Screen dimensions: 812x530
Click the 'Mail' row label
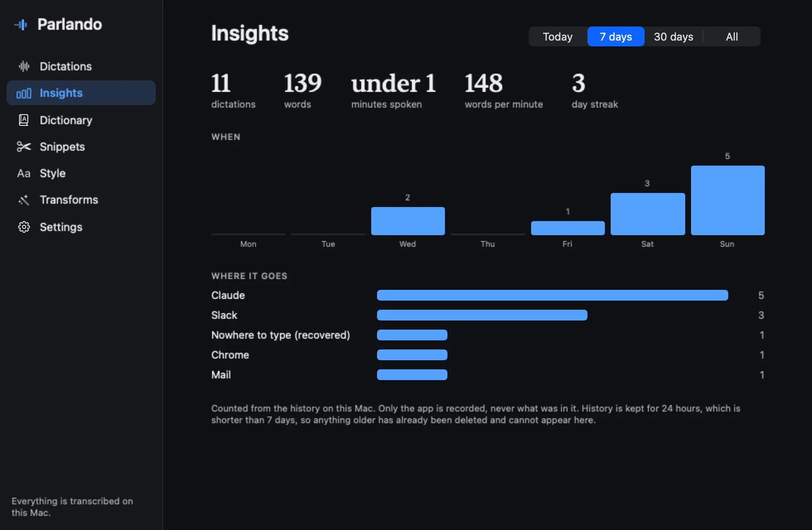click(221, 375)
